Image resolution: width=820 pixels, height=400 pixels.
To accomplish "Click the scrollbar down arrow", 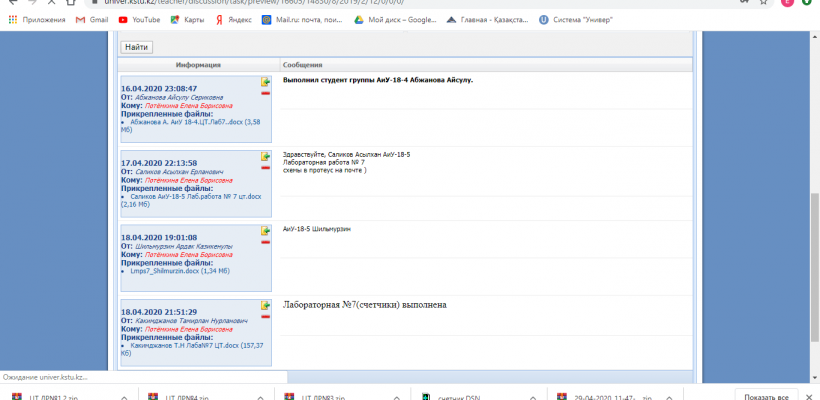I will [815, 378].
